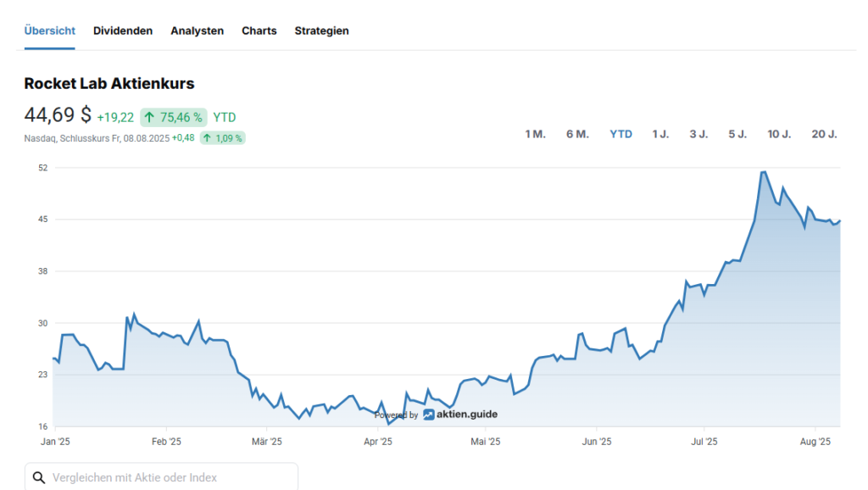The width and height of the screenshot is (868, 490).
Task: Open the aktien.guide text link
Action: (467, 415)
